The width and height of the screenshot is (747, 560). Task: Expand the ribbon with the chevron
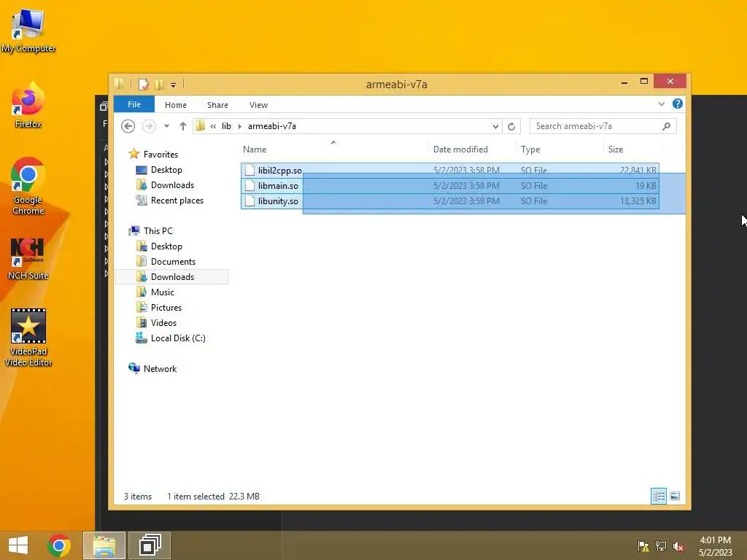coord(661,104)
